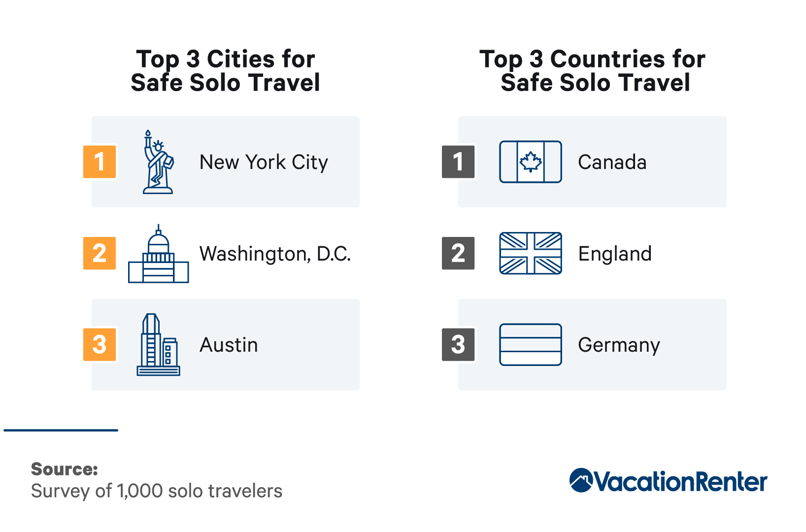Click the Germany label text
The image size is (806, 532).
click(619, 346)
